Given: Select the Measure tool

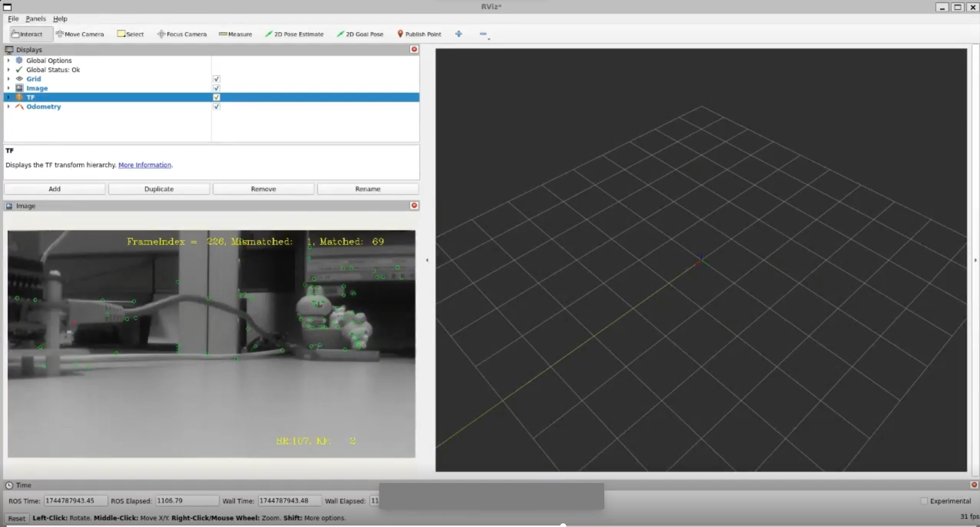Looking at the screenshot, I should click(235, 34).
